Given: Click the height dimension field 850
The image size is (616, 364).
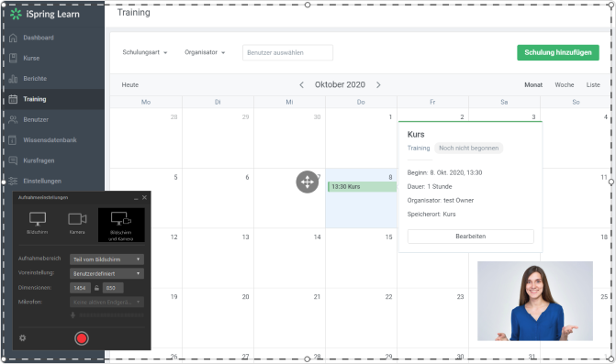Looking at the screenshot, I should point(113,288).
